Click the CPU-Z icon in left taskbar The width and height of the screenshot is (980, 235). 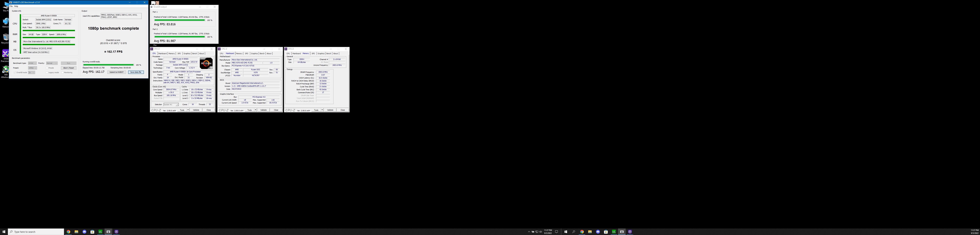click(x=116, y=232)
